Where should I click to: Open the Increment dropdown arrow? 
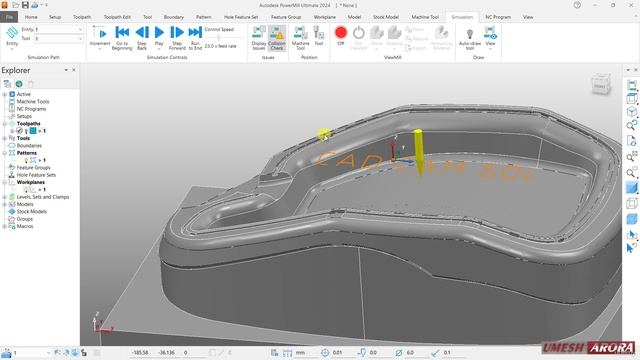point(100,49)
